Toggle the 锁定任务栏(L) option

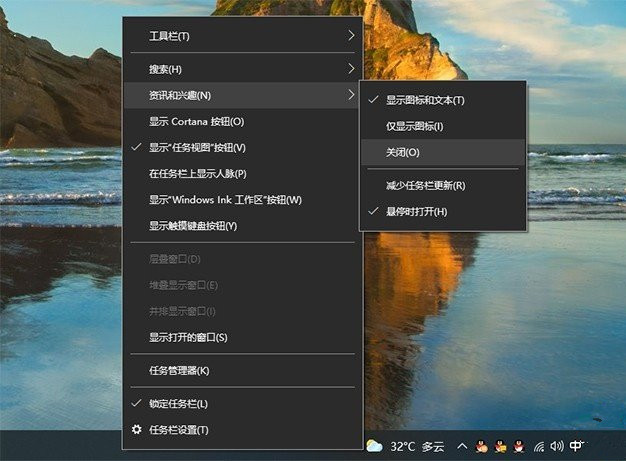[x=178, y=404]
